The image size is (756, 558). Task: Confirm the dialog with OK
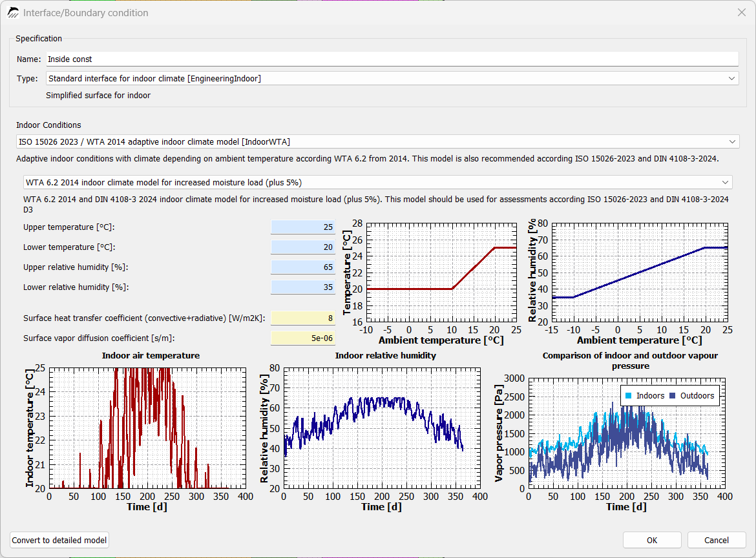(652, 540)
